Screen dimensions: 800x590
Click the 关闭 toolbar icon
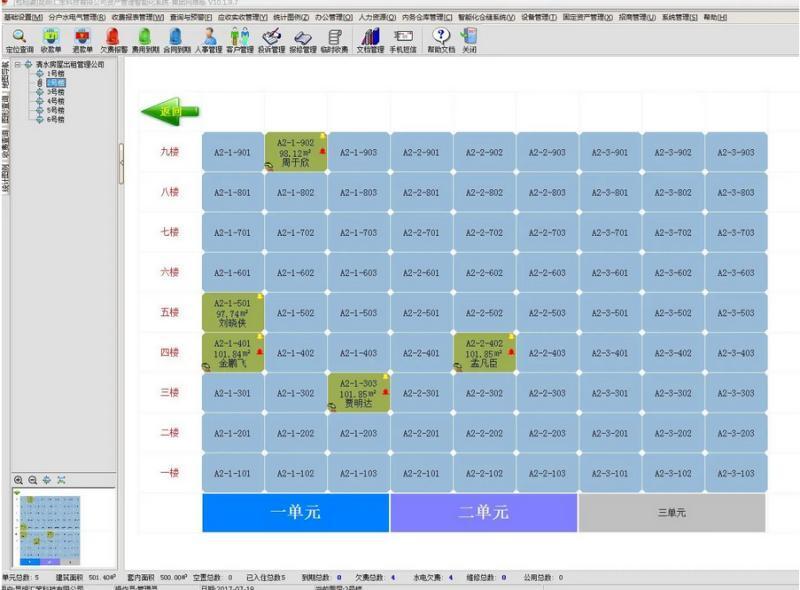tap(469, 40)
